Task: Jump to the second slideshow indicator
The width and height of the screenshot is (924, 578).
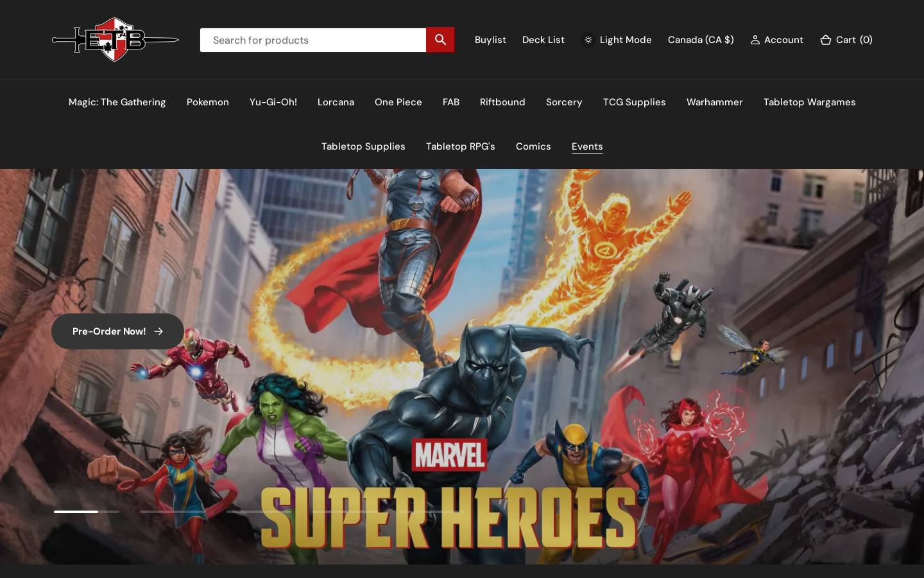Action: coord(173,512)
